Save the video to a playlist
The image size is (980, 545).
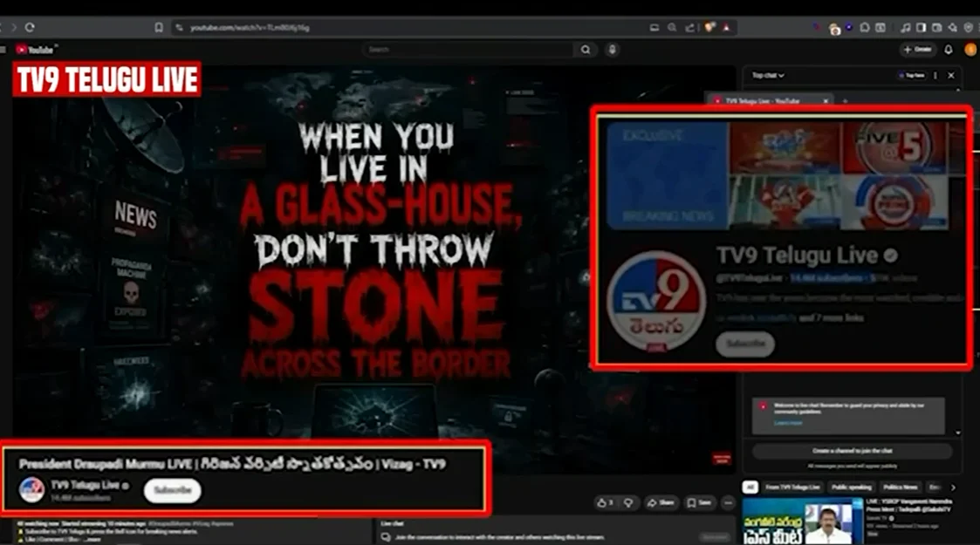pyautogui.click(x=699, y=502)
